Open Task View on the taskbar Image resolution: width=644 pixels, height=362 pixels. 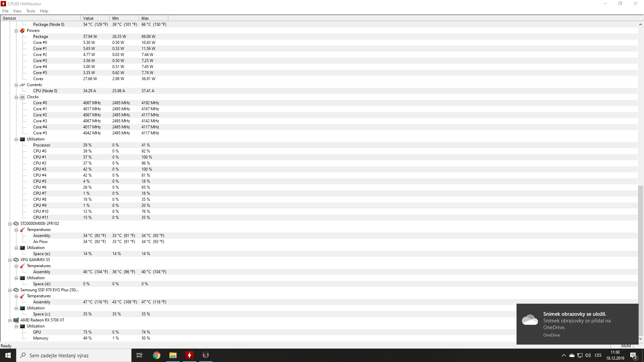(140, 355)
